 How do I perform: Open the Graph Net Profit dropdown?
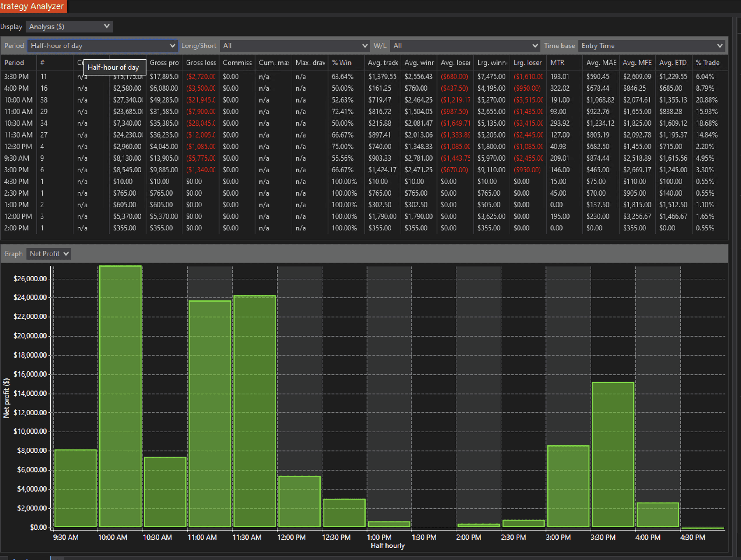click(49, 254)
